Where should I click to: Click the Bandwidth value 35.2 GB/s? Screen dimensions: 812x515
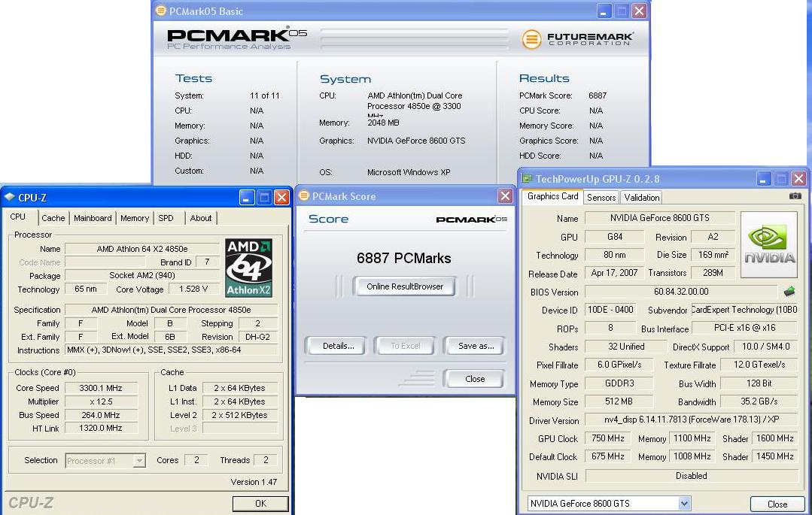(759, 401)
